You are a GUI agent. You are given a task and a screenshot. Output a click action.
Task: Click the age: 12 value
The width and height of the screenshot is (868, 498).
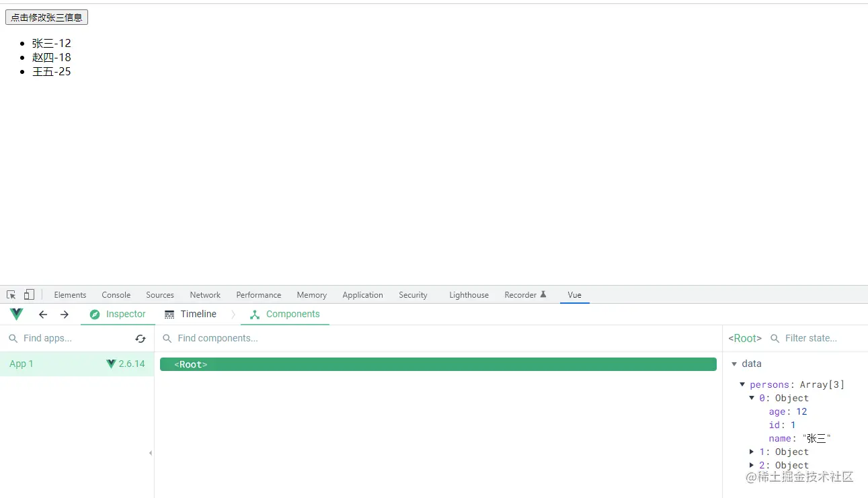[801, 411]
